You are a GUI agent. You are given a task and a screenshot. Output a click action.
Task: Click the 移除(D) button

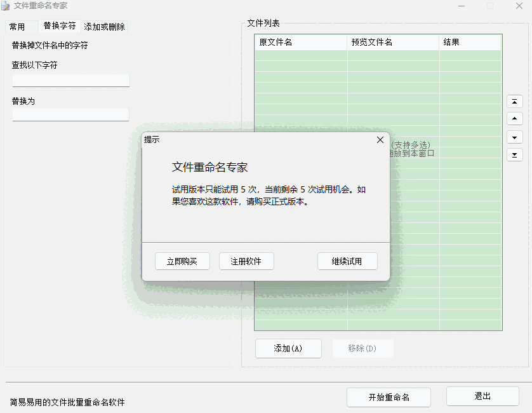point(362,348)
